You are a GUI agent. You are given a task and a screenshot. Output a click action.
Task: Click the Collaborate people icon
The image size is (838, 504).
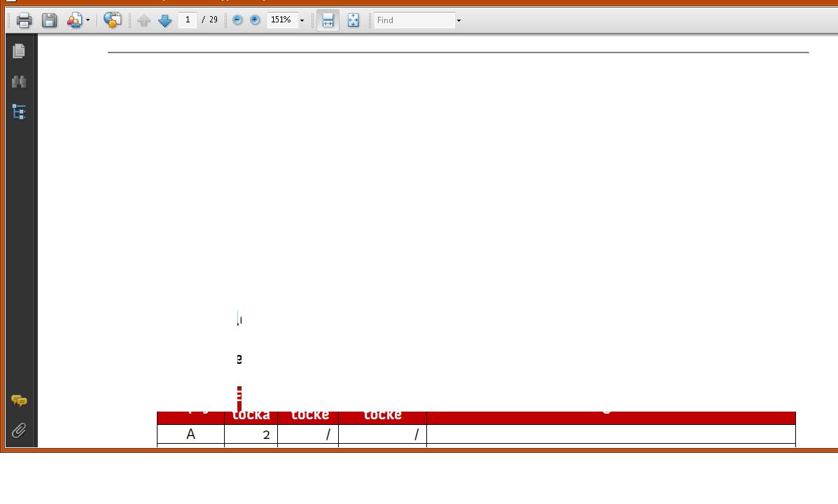pyautogui.click(x=74, y=20)
